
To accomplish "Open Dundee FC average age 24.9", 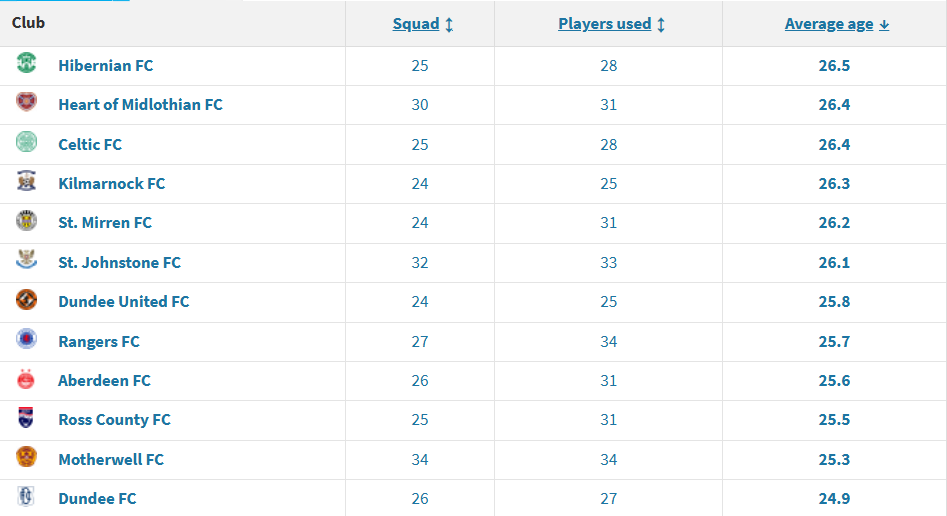I will pyautogui.click(x=834, y=498).
